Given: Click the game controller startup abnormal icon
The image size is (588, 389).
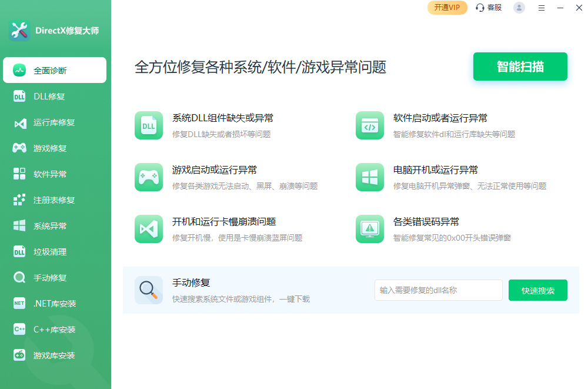Looking at the screenshot, I should pos(148,177).
